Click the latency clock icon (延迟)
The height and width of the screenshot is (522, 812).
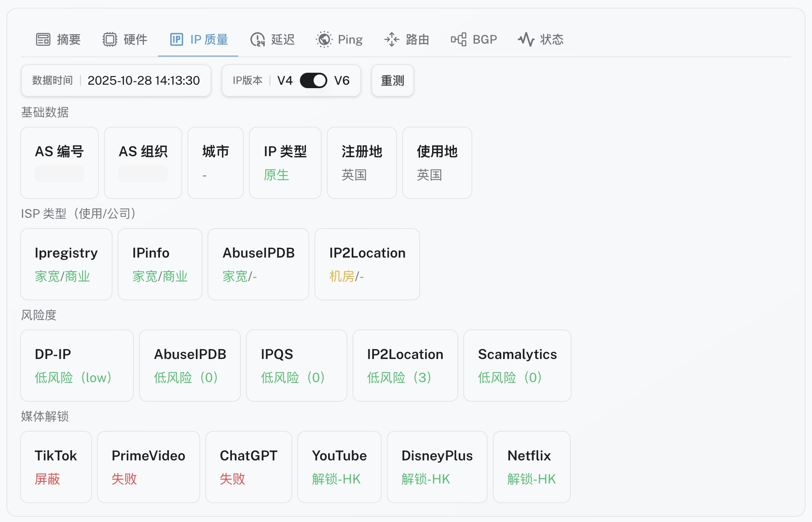coord(258,39)
